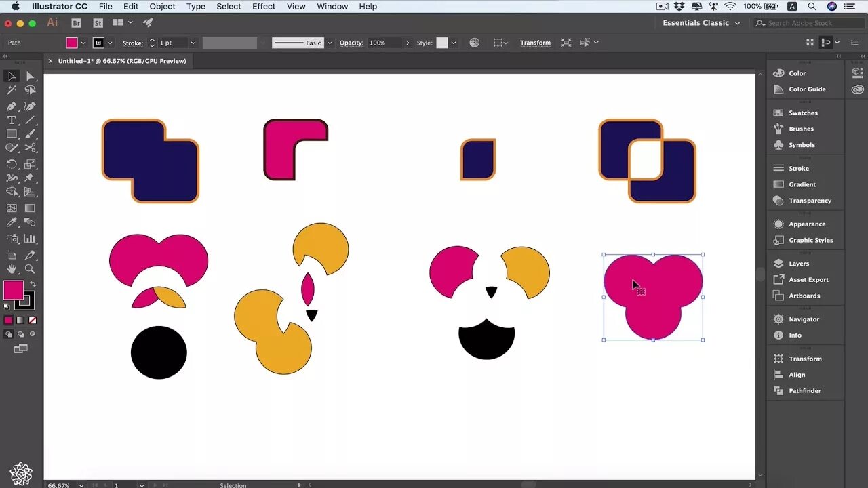Select the Hand tool
The width and height of the screenshot is (868, 488).
pos(12,269)
